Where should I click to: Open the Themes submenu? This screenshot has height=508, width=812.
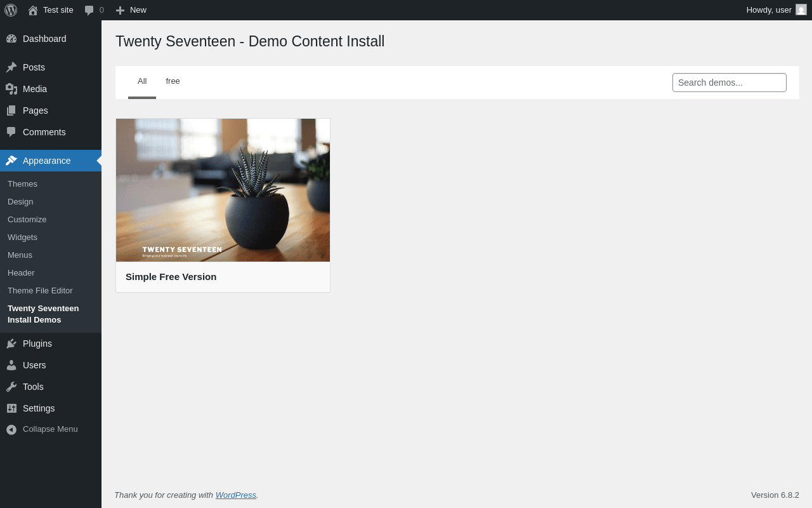coord(22,184)
